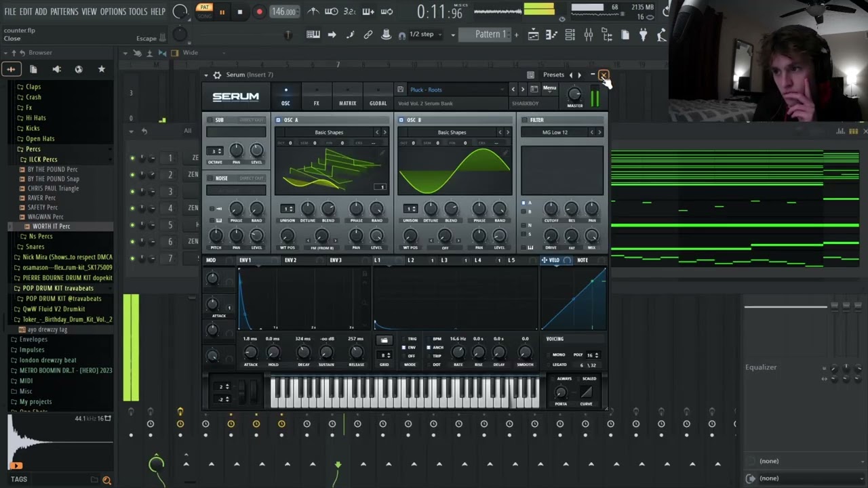Select browser All tab waveform icon

point(11,69)
